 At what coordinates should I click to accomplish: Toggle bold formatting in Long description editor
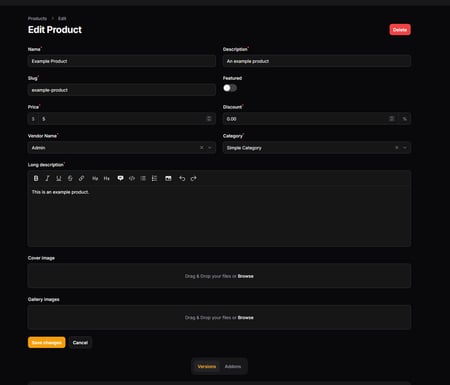pos(36,178)
